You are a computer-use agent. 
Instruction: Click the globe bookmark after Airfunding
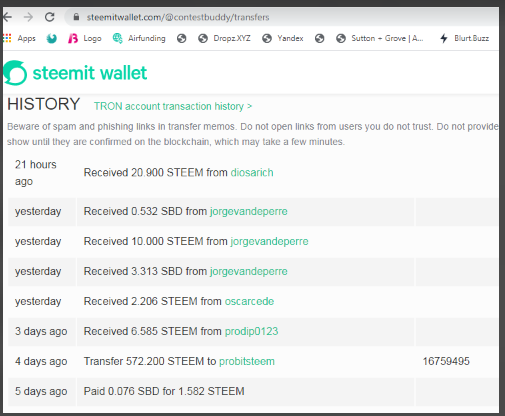tap(182, 39)
